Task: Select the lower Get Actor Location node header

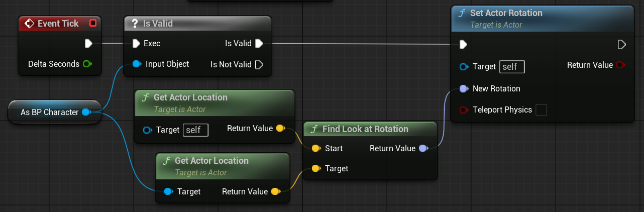Action: click(223, 165)
